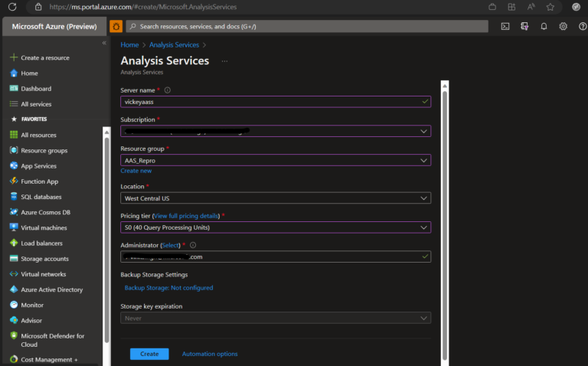
Task: Click View full pricing details link
Action: [186, 216]
